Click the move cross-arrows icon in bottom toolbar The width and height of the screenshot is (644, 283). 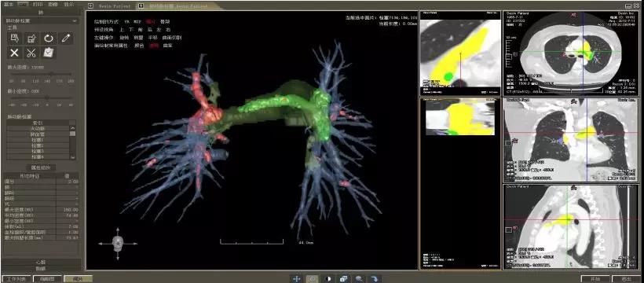click(296, 278)
